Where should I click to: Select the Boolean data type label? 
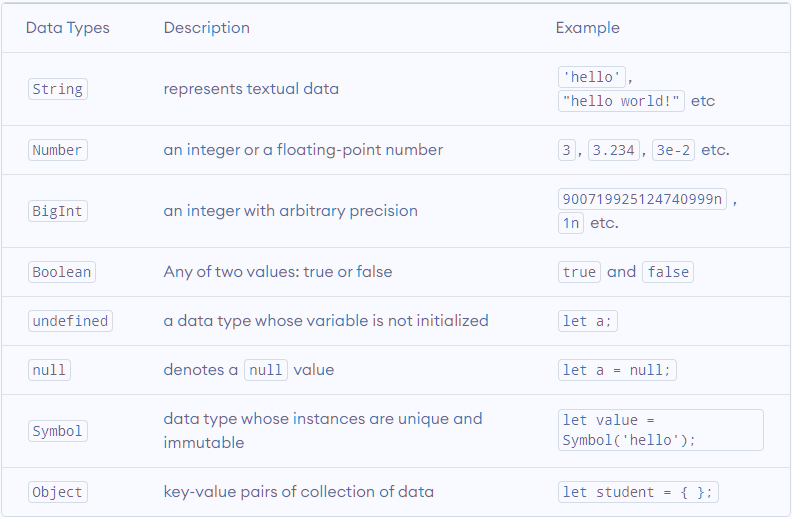point(62,272)
